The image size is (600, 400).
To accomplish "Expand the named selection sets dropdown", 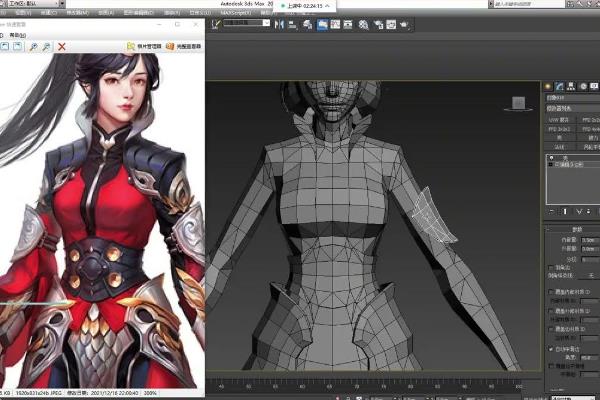I will 266,23.
